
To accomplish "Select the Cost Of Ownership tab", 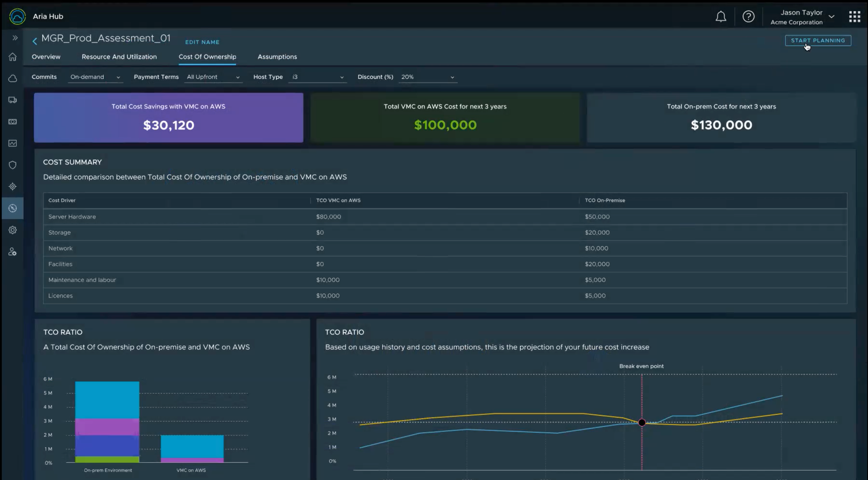I will pyautogui.click(x=207, y=57).
